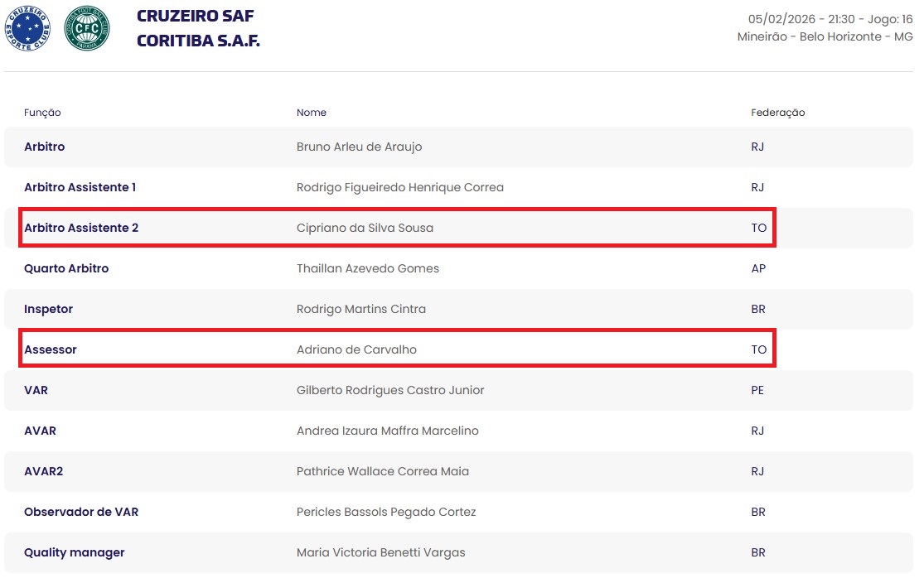
Task: Open the CRUZEIRO SAF team name
Action: tap(195, 17)
